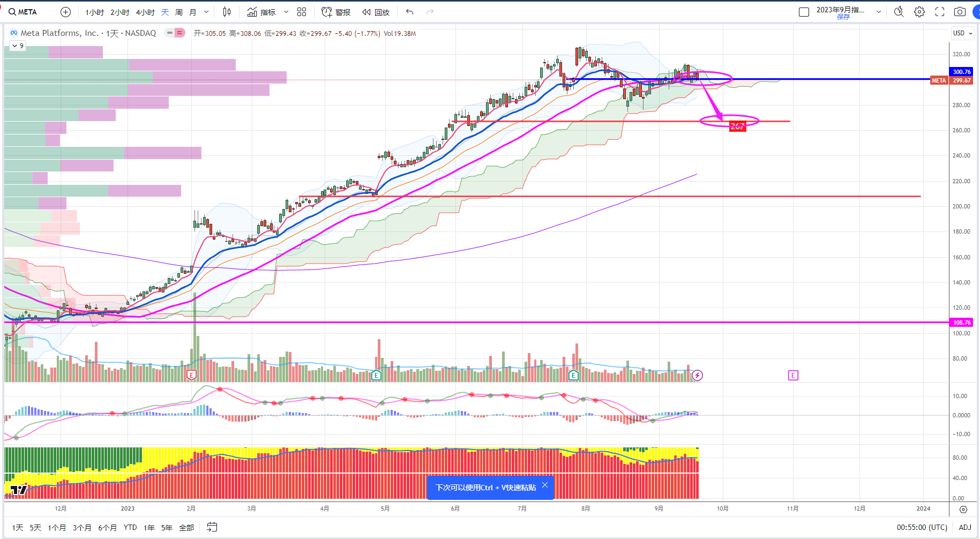
Task: Set date range to 5年
Action: pyautogui.click(x=167, y=528)
